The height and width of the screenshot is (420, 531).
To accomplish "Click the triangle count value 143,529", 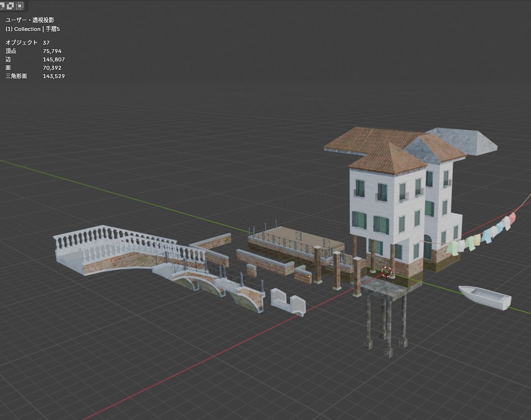I will point(54,76).
